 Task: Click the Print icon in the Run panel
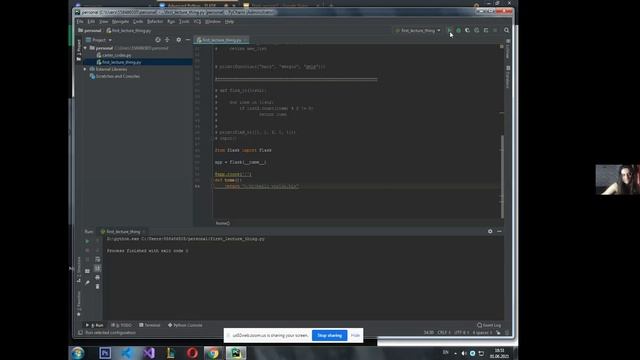97,278
